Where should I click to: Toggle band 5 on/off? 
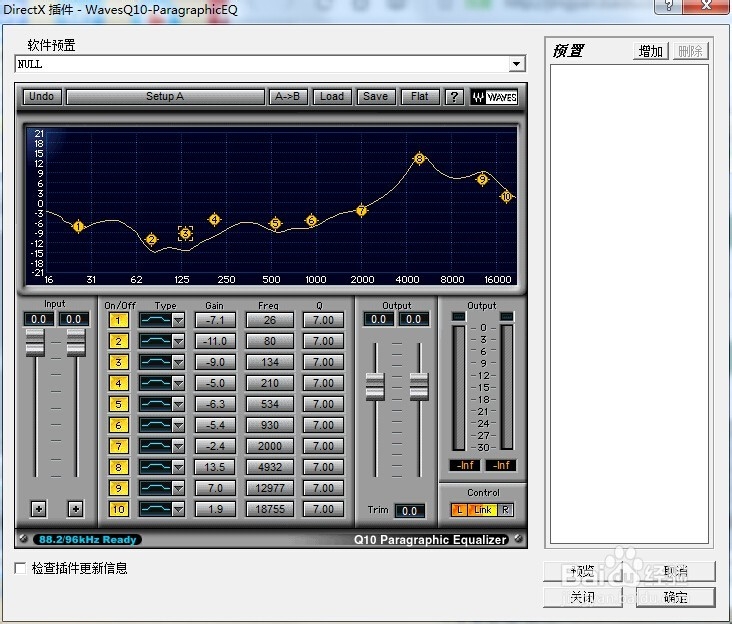[x=118, y=404]
